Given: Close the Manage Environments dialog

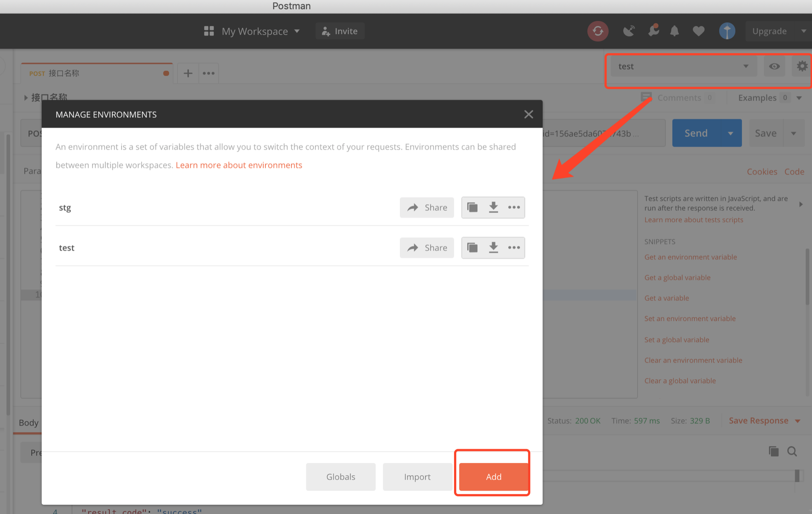Looking at the screenshot, I should click(528, 114).
